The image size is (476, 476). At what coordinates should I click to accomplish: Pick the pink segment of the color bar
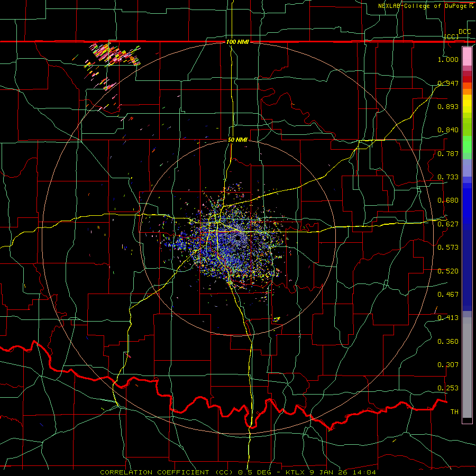point(467,57)
